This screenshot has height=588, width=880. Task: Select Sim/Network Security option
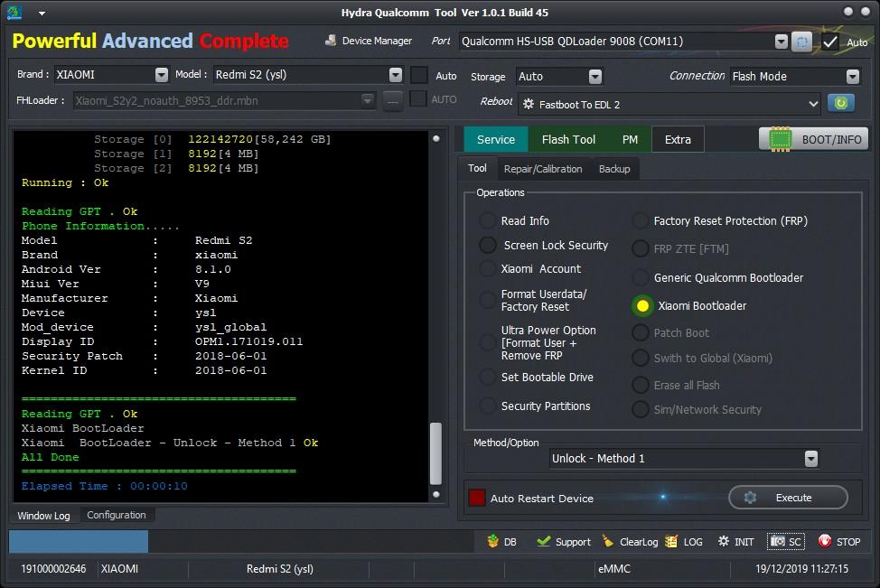tap(641, 409)
